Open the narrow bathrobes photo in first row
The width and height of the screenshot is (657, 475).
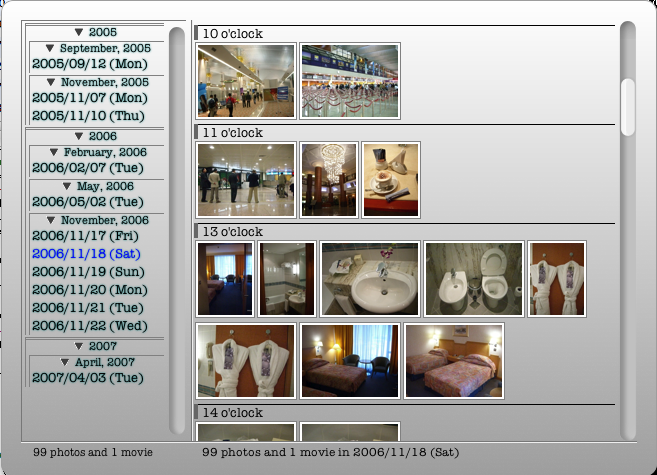(557, 279)
